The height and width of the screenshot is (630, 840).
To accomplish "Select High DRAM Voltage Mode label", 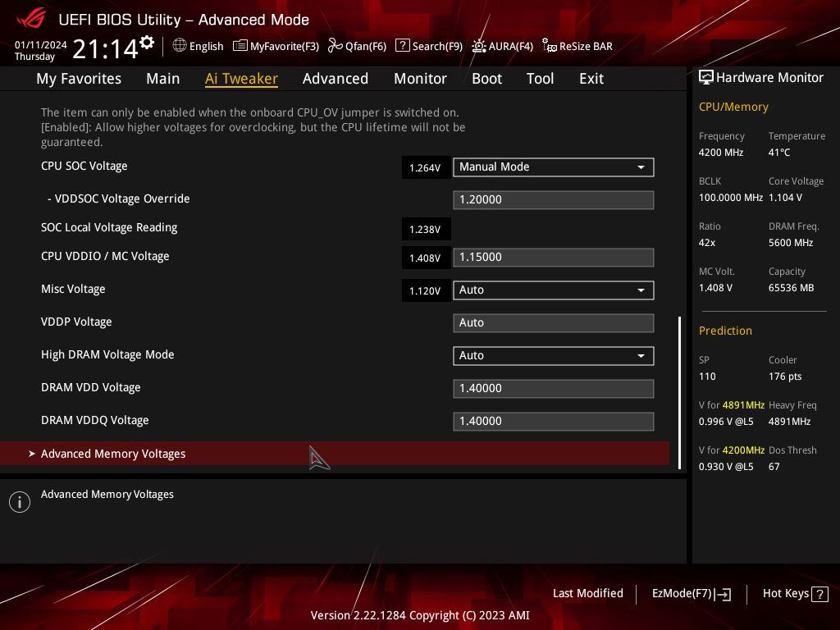I will tap(107, 354).
